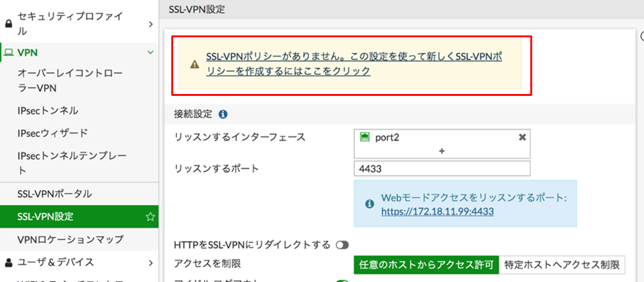Click the SSL-VPNポリシー creation link
The height and width of the screenshot is (282, 644).
point(354,64)
